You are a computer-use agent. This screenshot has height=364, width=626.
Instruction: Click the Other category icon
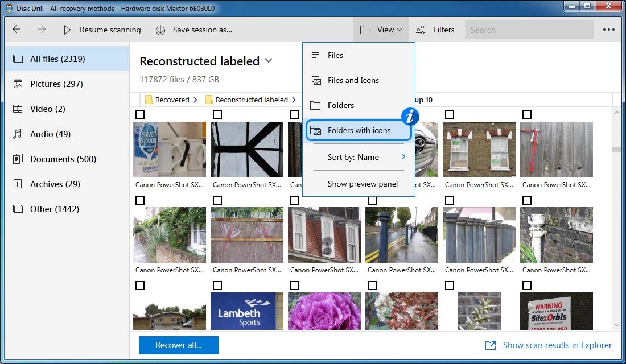click(x=18, y=209)
